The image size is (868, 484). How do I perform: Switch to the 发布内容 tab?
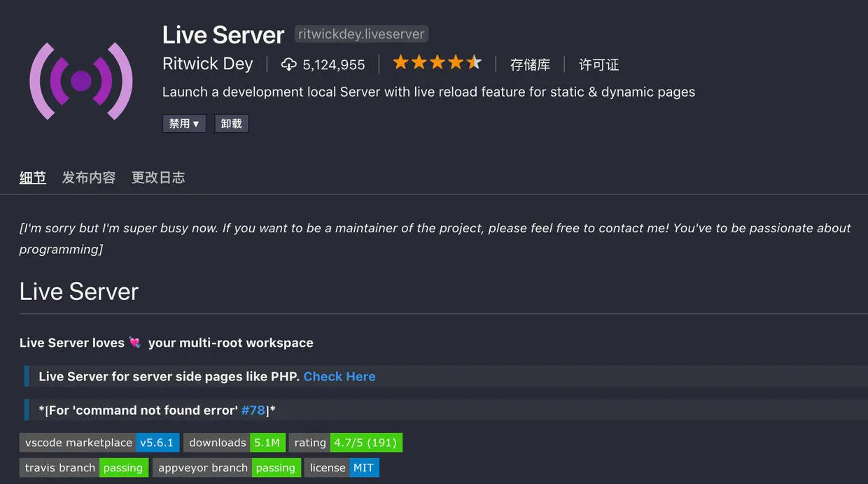click(89, 178)
